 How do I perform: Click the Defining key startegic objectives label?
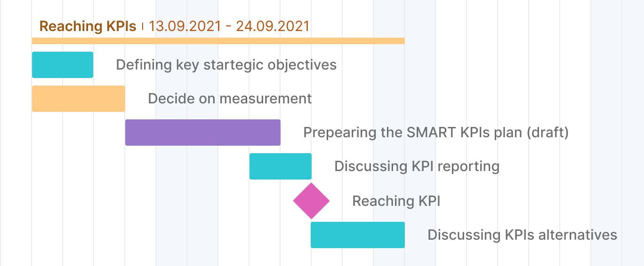click(226, 65)
